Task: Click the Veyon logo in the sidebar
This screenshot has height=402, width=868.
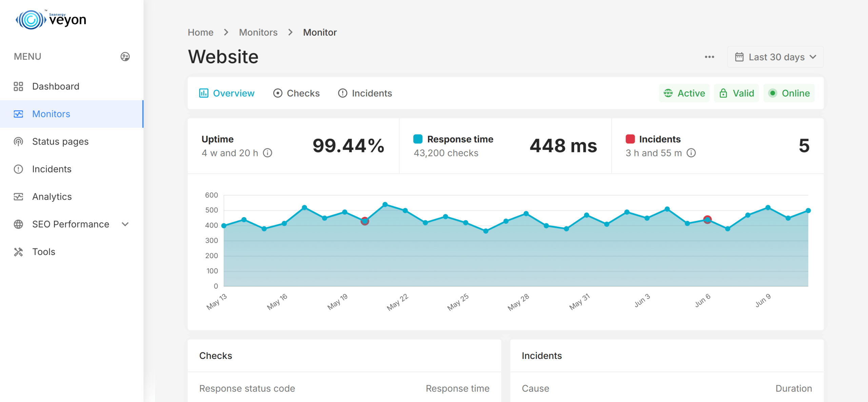Action: [x=51, y=19]
